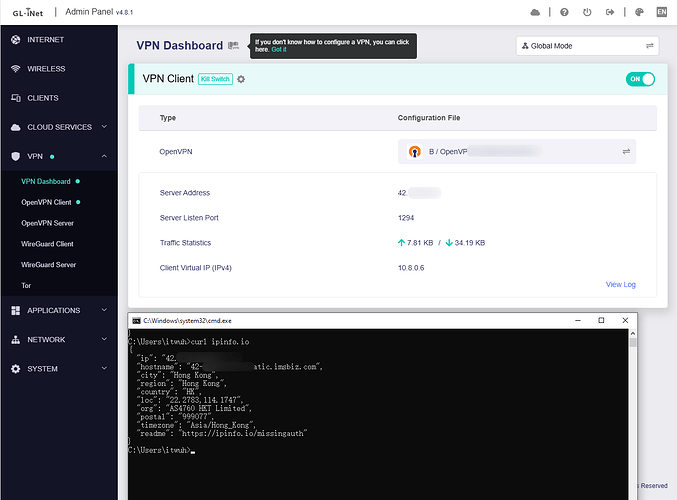Toggle the Kill Switch badge

click(x=215, y=79)
